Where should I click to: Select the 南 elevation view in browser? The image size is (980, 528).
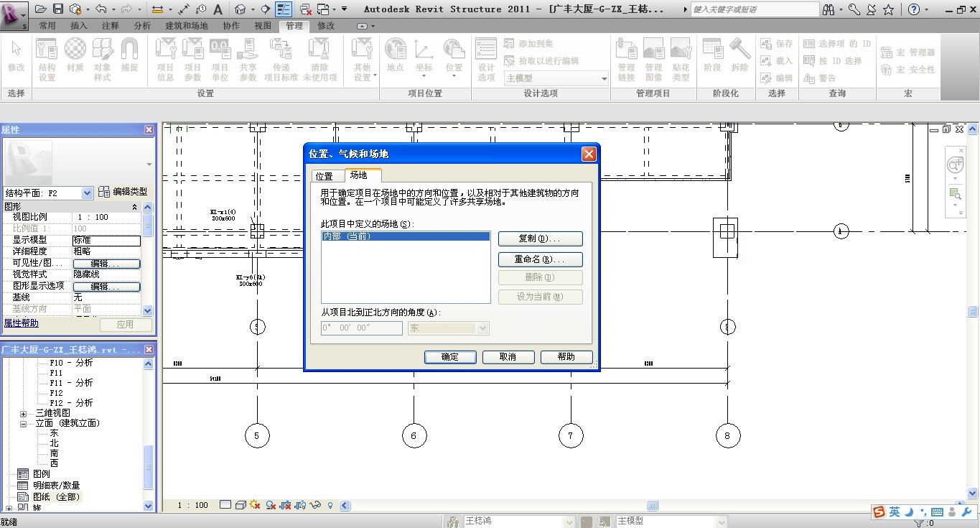pos(55,453)
